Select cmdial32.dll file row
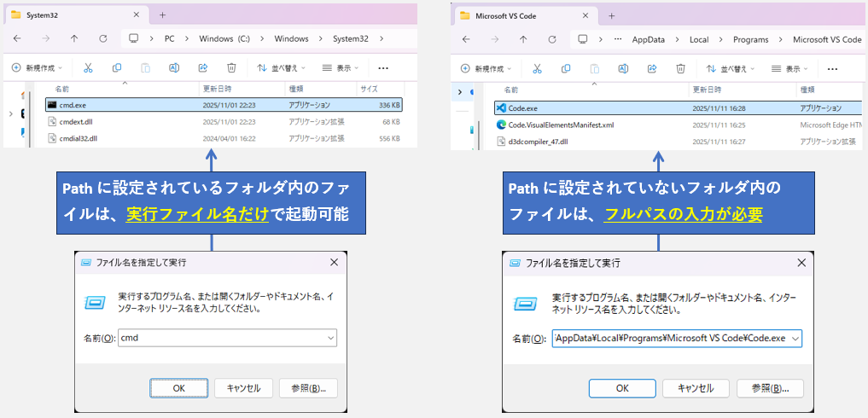This screenshot has width=868, height=418. (224, 138)
